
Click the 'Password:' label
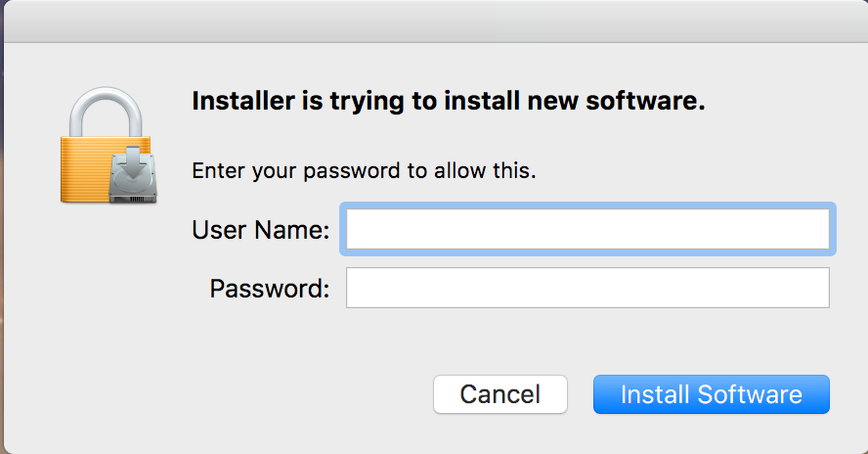click(x=270, y=289)
